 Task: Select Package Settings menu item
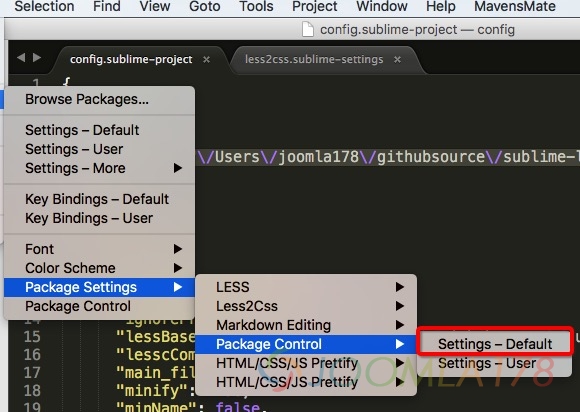tap(99, 287)
